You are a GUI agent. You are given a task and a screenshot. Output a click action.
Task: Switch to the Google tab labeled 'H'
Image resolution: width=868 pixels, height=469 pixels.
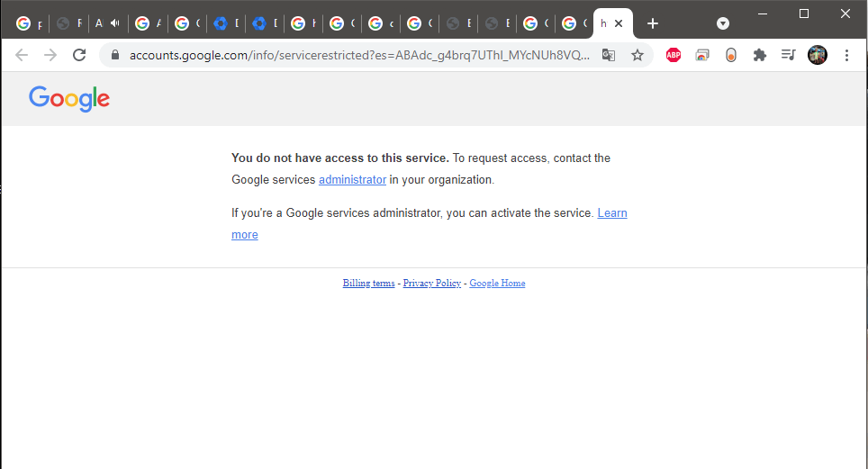[303, 23]
